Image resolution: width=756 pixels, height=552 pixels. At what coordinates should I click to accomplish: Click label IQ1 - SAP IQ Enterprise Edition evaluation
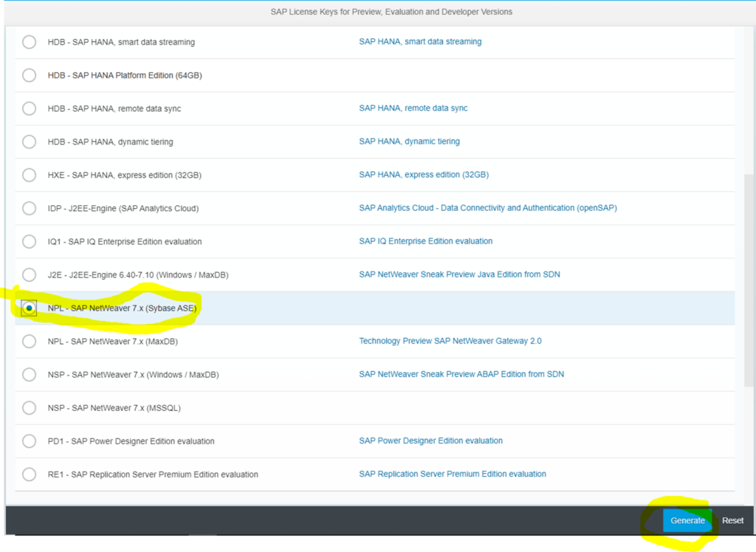(124, 242)
